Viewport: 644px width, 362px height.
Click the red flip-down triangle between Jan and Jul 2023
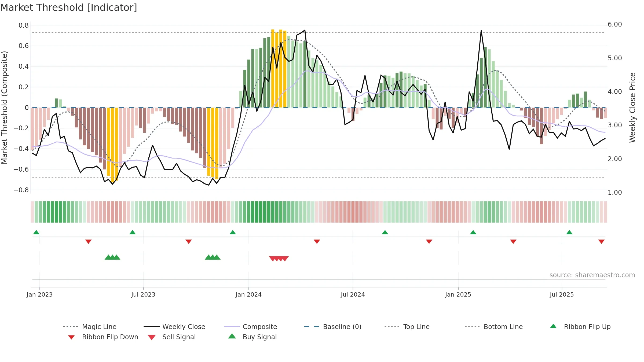point(88,242)
